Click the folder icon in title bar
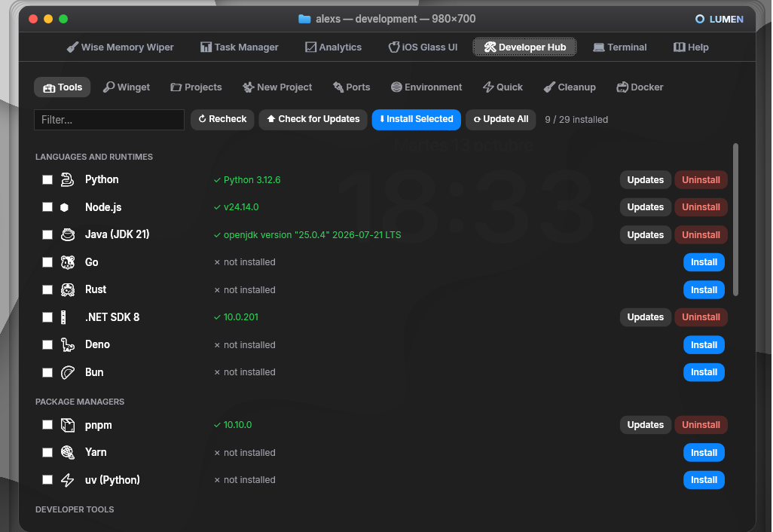Screen dimensions: 773x532 [304, 20]
